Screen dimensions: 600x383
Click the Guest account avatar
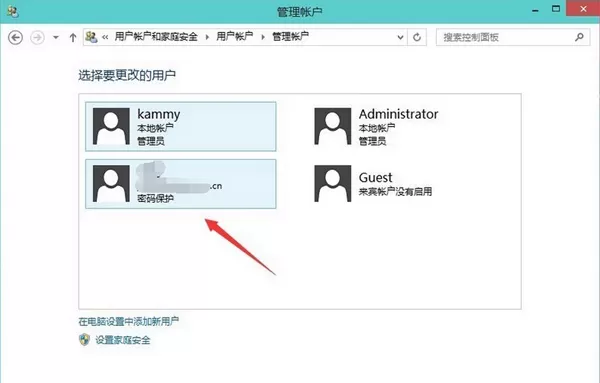(333, 184)
